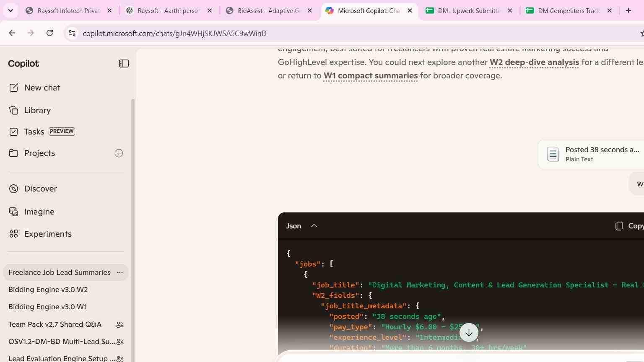Open the Posted 38 seconds attachment
644x362 pixels.
tap(591, 154)
